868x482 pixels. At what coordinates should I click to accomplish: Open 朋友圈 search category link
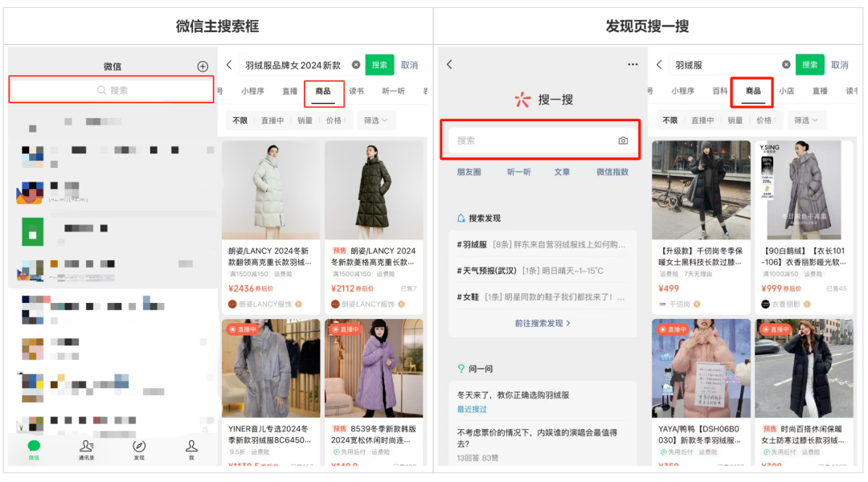point(469,172)
